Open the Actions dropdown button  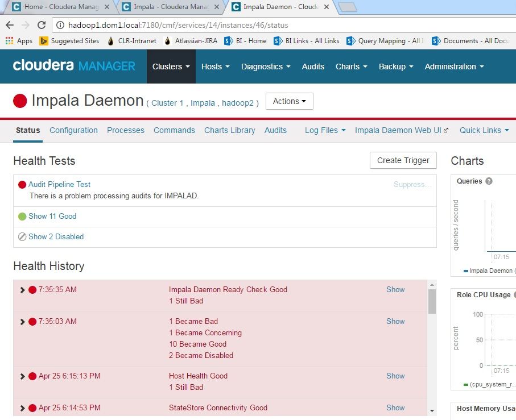click(289, 101)
